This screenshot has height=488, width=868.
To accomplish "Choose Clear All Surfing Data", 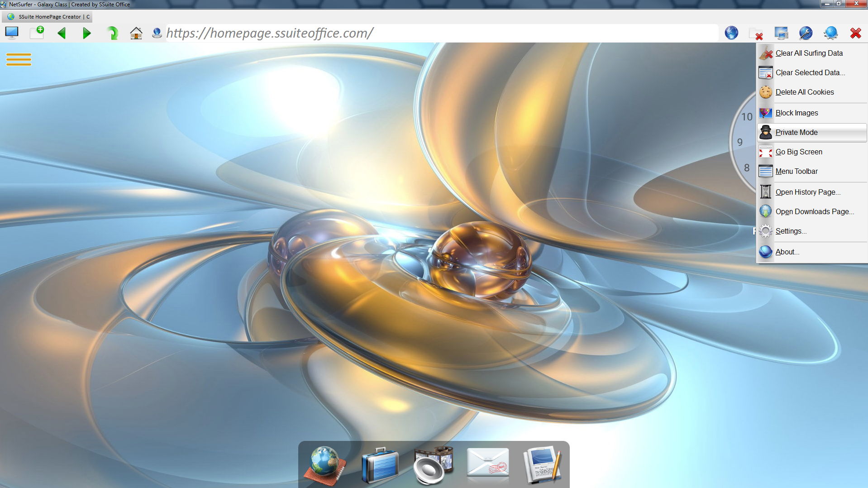I will (x=812, y=53).
